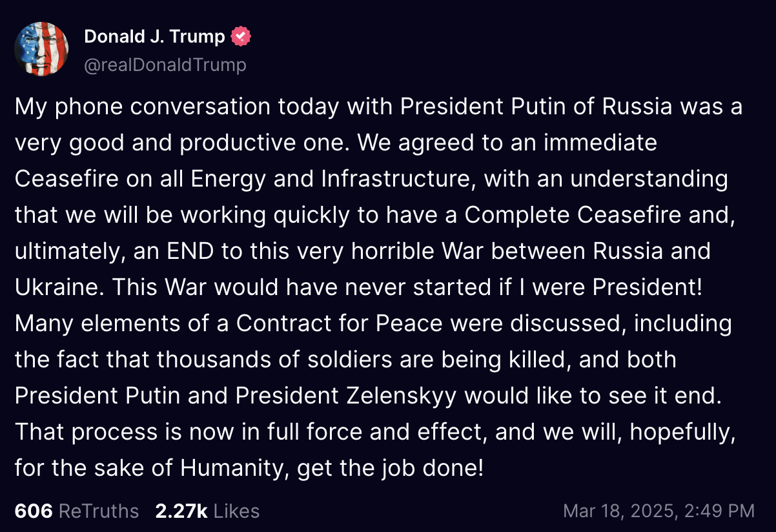Click the "2:49 PM" post time

pos(719,511)
